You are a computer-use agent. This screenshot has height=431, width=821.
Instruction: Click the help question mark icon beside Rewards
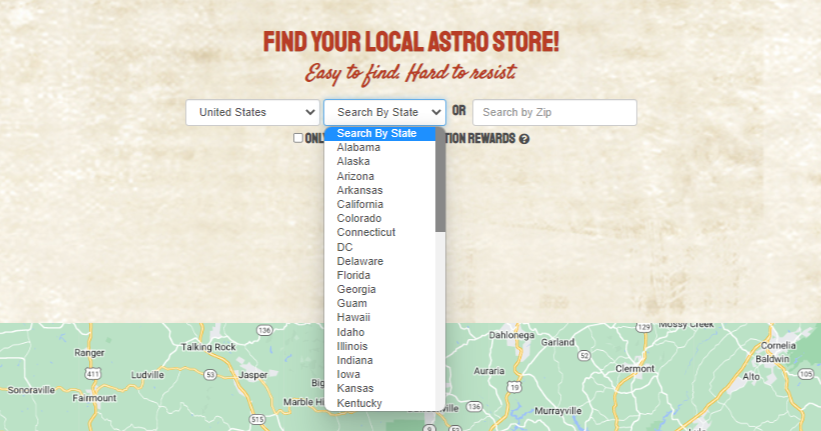tap(524, 139)
